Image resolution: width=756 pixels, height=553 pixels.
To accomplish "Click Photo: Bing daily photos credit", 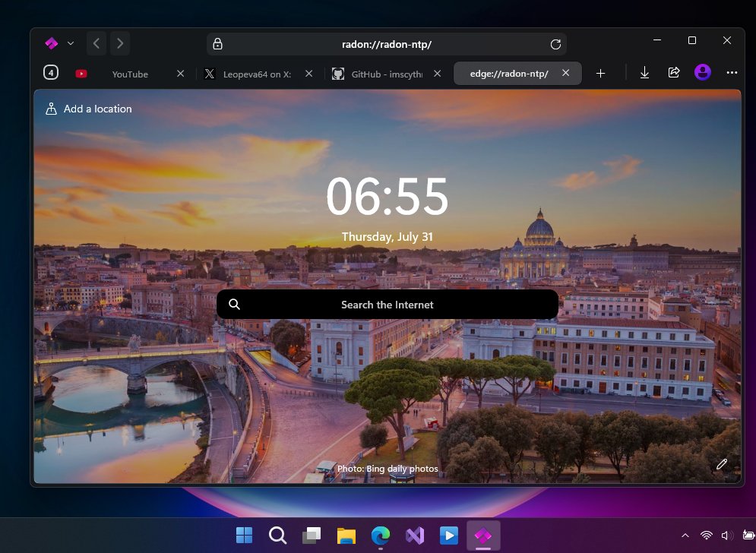I will click(387, 469).
